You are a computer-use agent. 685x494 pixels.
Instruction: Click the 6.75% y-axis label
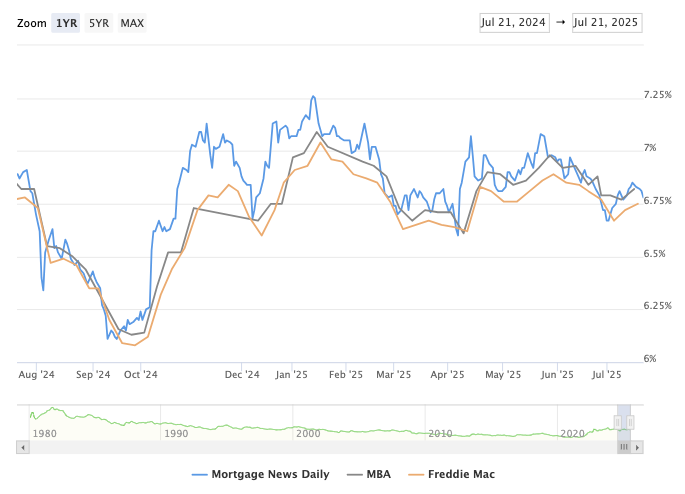[657, 200]
